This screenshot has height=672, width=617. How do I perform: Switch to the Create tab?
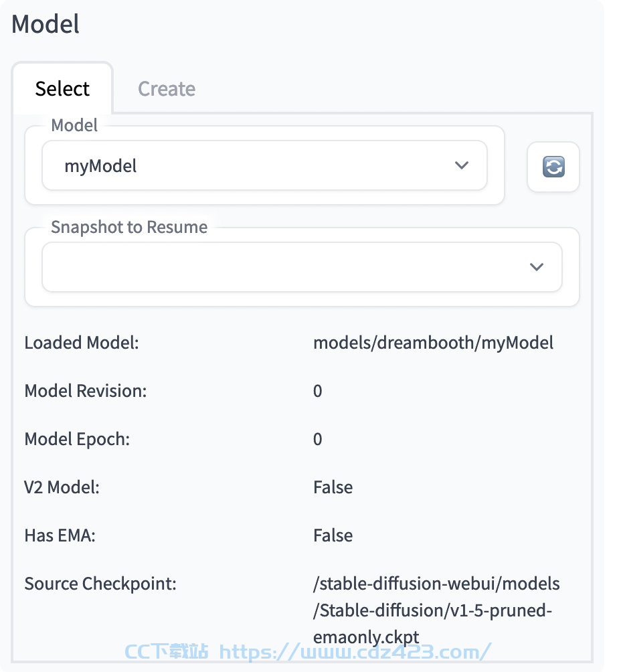click(166, 89)
